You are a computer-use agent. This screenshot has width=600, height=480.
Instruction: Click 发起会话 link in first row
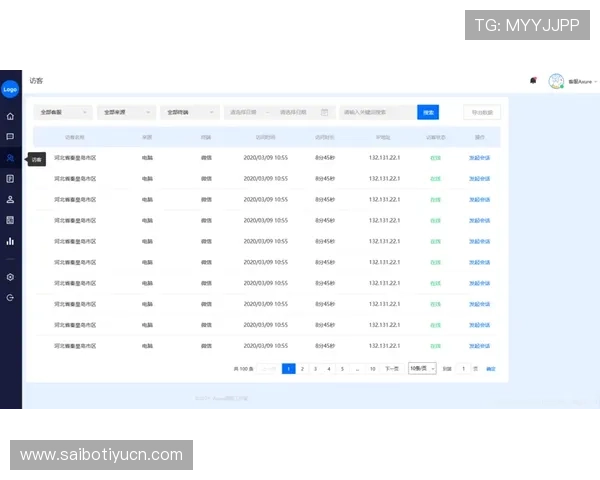480,157
